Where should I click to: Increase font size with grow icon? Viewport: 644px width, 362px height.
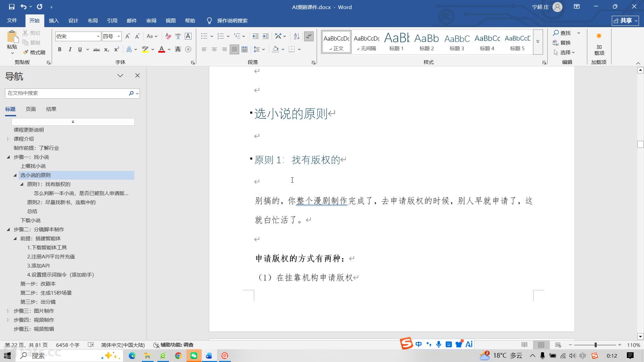pos(127,36)
